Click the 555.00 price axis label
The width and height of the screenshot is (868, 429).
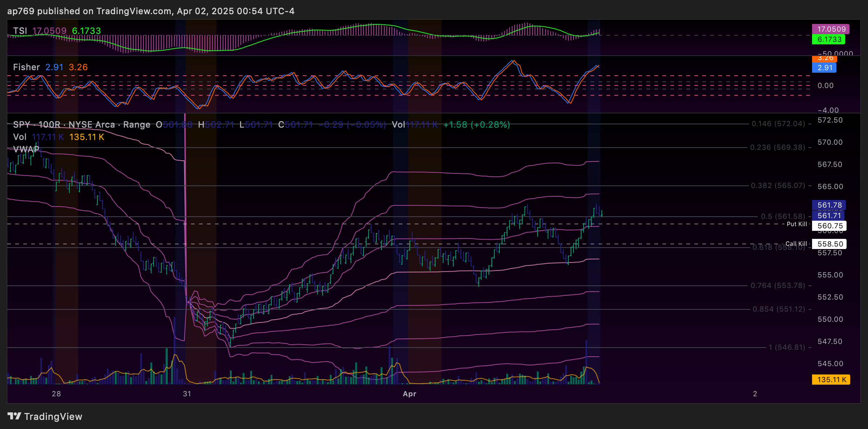point(830,275)
